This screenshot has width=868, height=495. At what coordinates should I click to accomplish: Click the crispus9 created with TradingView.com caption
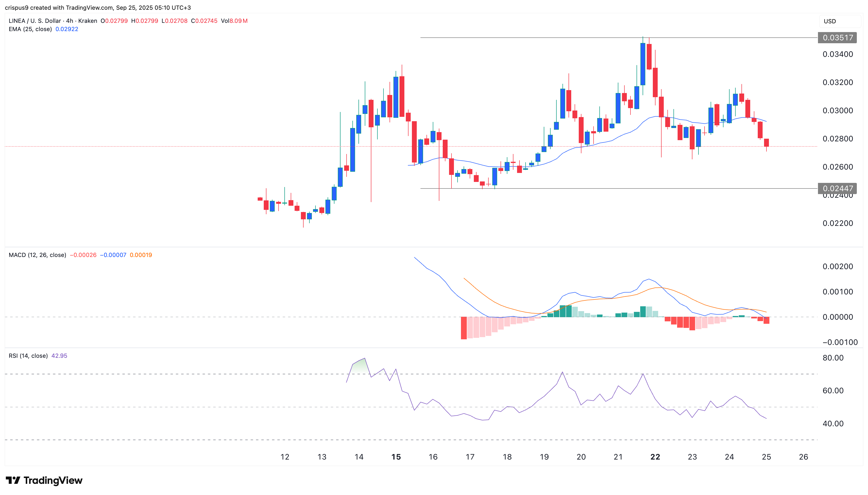point(98,8)
